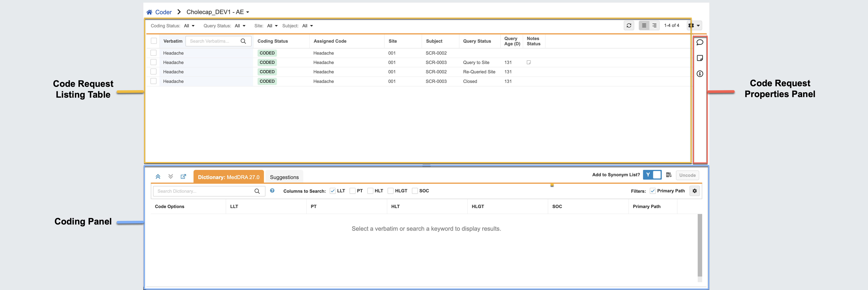Enable the PT search column checkbox

coord(352,191)
